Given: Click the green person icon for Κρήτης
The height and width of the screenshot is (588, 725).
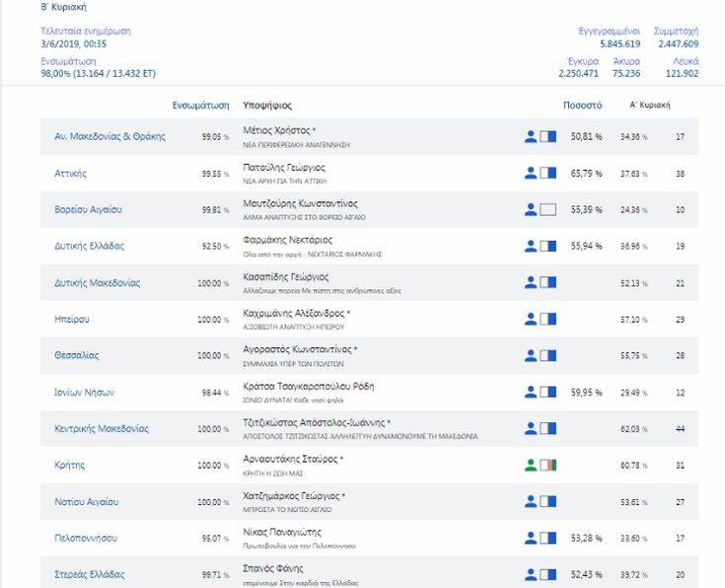Looking at the screenshot, I should [x=531, y=465].
